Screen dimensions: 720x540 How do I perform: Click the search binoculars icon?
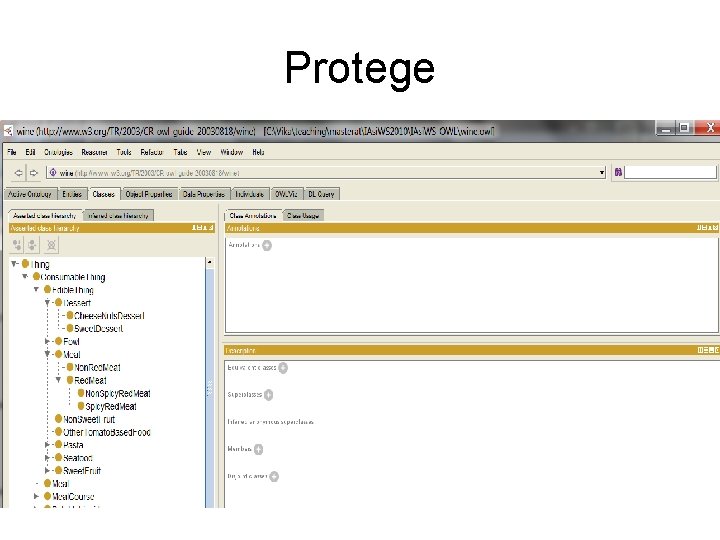click(x=618, y=172)
